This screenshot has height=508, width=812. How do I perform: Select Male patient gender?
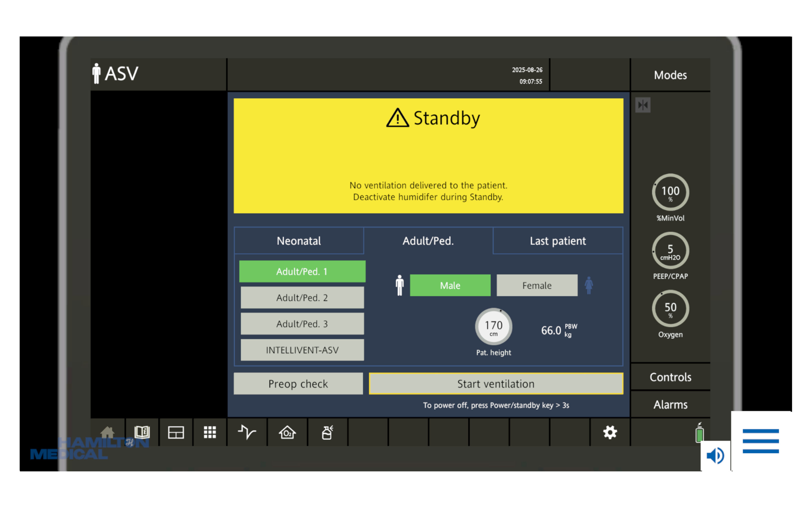tap(450, 285)
